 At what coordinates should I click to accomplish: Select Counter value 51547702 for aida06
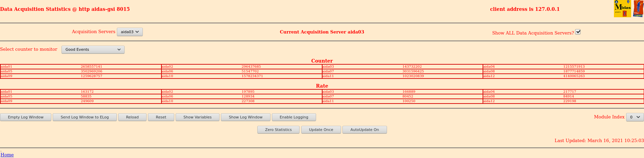pos(250,71)
